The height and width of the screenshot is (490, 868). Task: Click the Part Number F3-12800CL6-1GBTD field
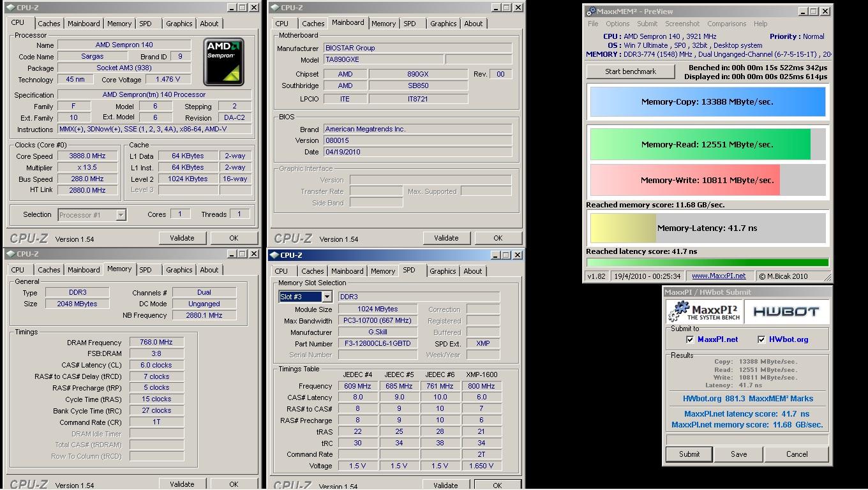[378, 343]
